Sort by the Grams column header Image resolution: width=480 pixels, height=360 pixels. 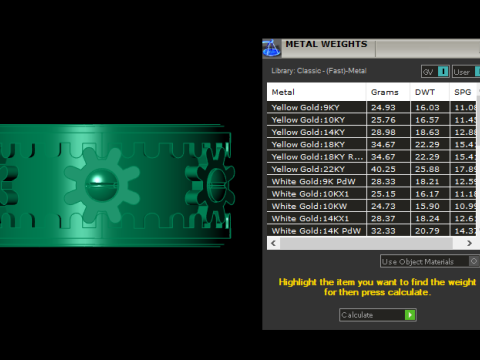point(388,92)
